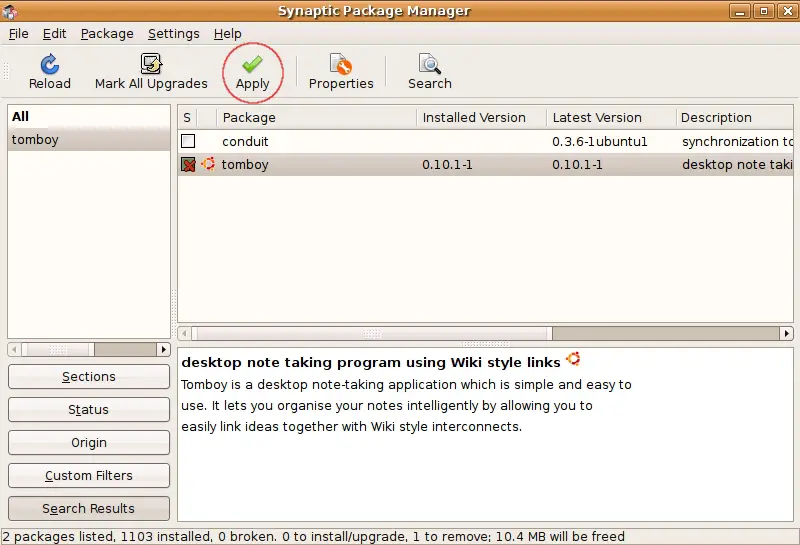Minimize the Synaptic window
The height and width of the screenshot is (545, 800).
[x=740, y=11]
